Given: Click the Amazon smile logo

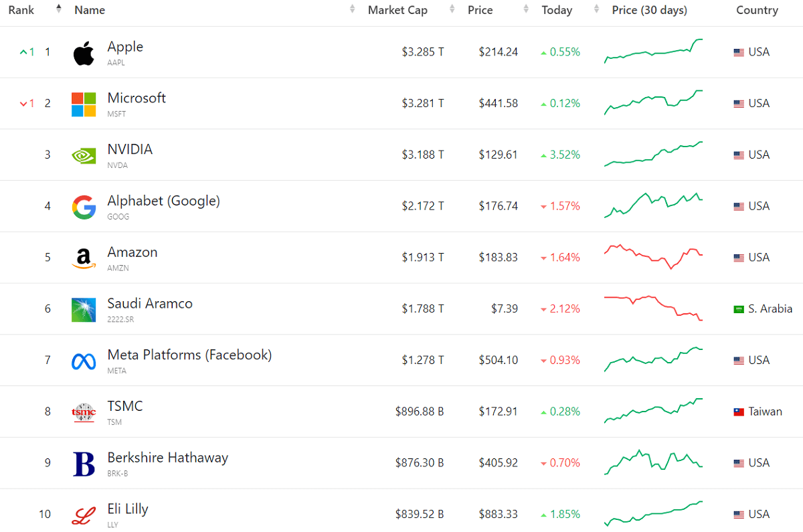Looking at the screenshot, I should [x=84, y=258].
